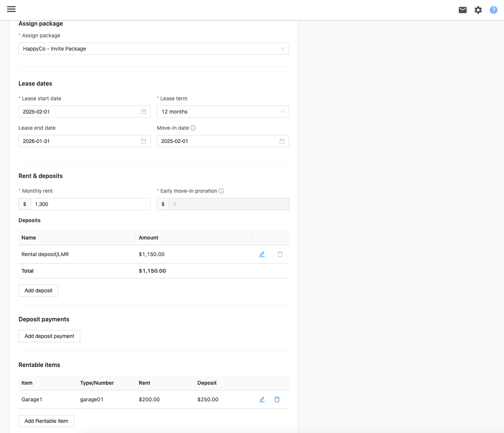Image resolution: width=504 pixels, height=433 pixels.
Task: Open calendar picker for lease end date
Action: click(144, 141)
